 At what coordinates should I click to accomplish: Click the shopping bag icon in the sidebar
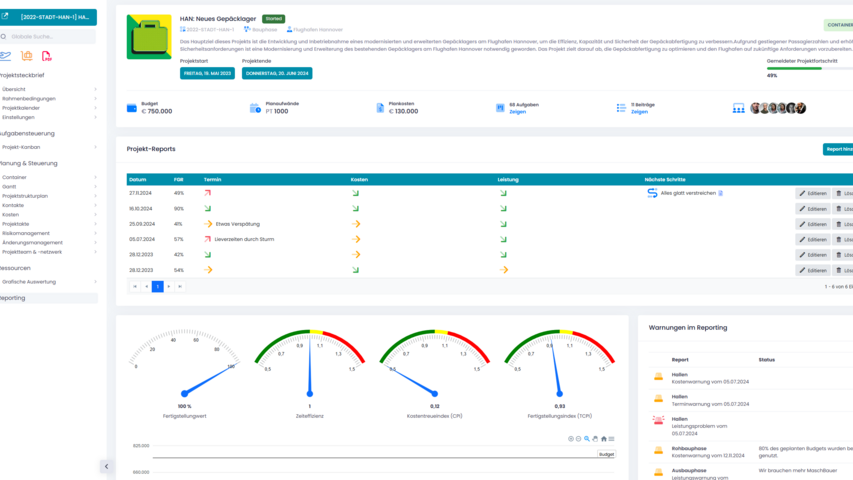(x=26, y=57)
